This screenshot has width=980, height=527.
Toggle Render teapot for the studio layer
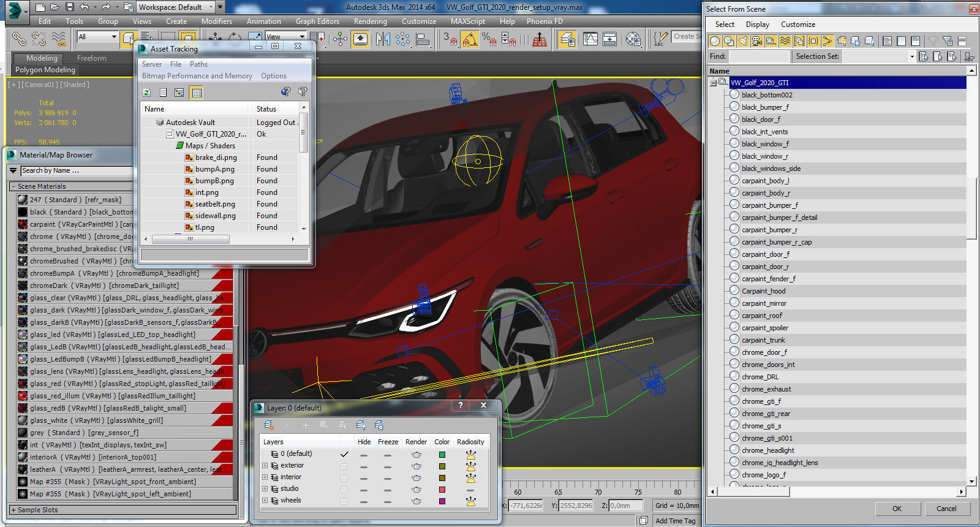pos(417,490)
